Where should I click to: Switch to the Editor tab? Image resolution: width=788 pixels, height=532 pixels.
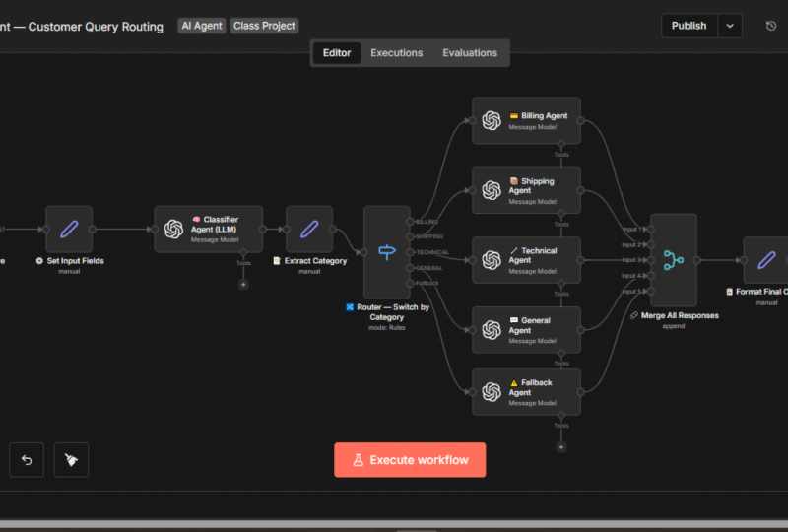(x=337, y=53)
